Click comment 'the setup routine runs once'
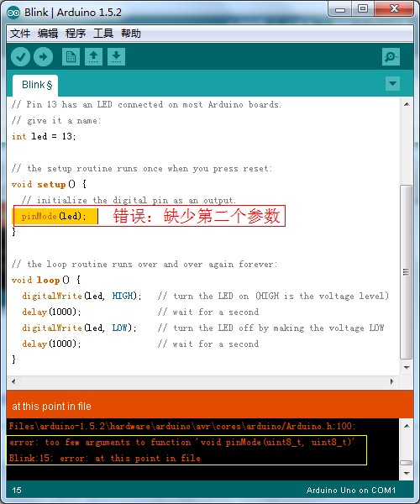 click(142, 169)
